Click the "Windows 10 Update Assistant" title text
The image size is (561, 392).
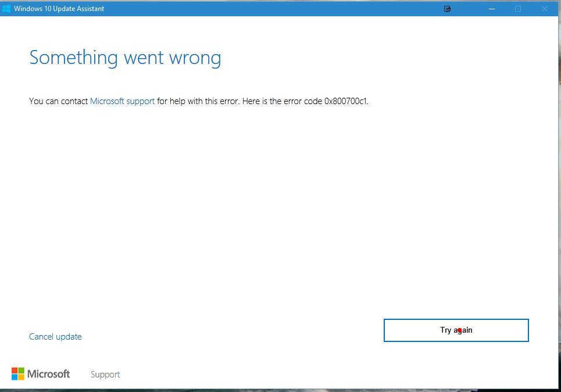click(59, 9)
